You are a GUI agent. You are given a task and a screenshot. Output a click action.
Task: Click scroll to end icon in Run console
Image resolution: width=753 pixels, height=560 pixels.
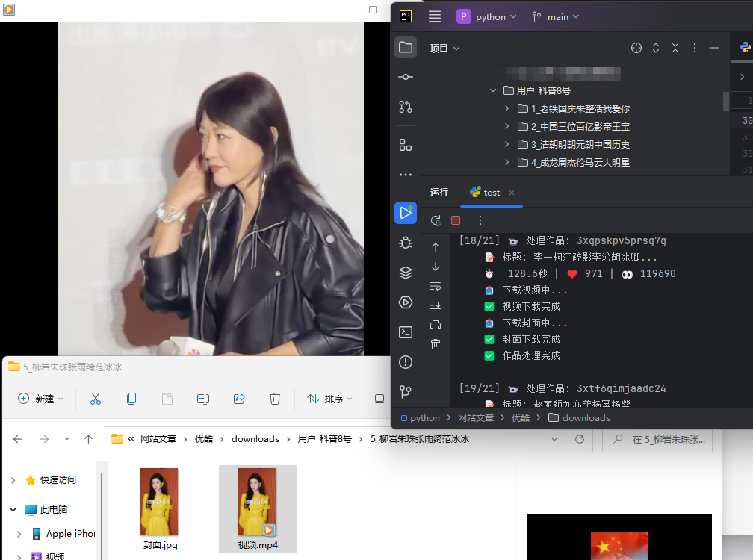[436, 305]
